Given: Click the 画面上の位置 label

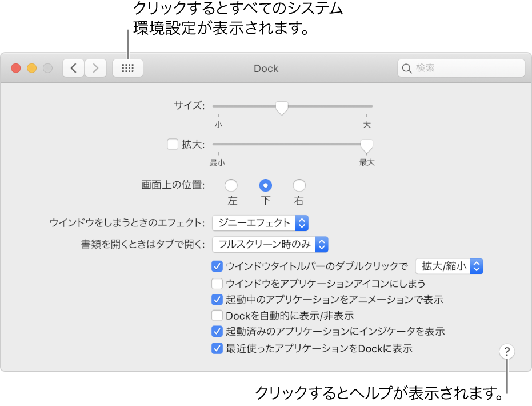Looking at the screenshot, I should click(x=173, y=185).
